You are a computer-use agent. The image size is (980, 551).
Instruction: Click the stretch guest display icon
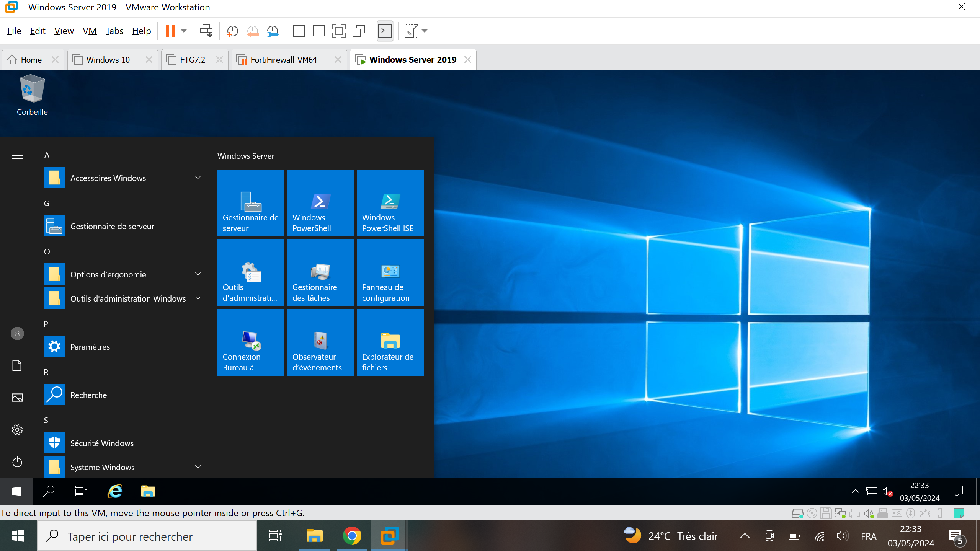[411, 31]
